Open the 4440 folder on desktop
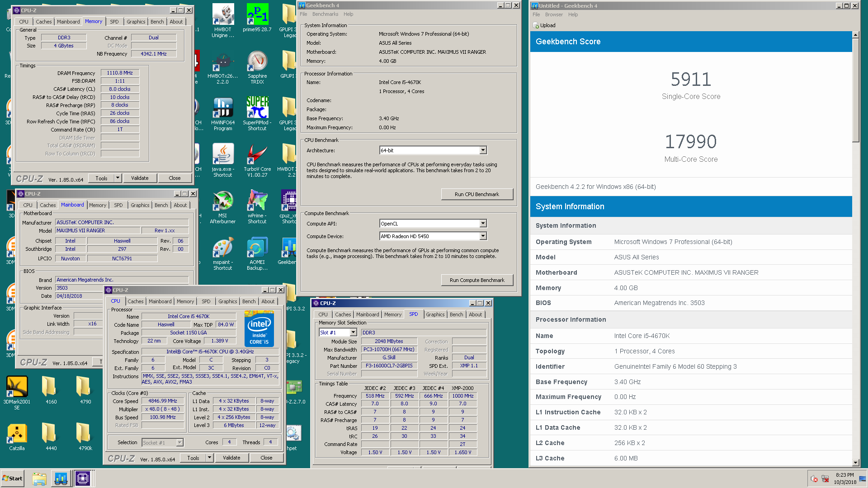The height and width of the screenshot is (488, 868). point(51,436)
